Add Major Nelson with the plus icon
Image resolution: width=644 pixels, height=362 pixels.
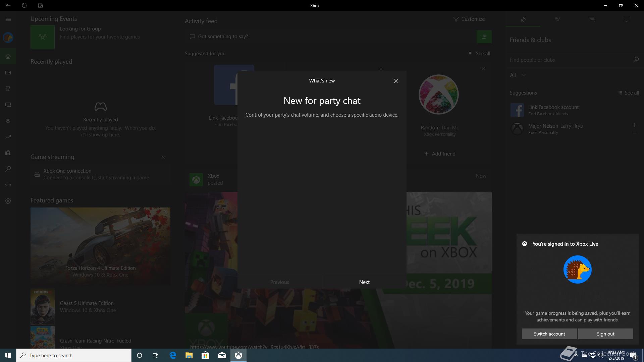click(x=634, y=125)
